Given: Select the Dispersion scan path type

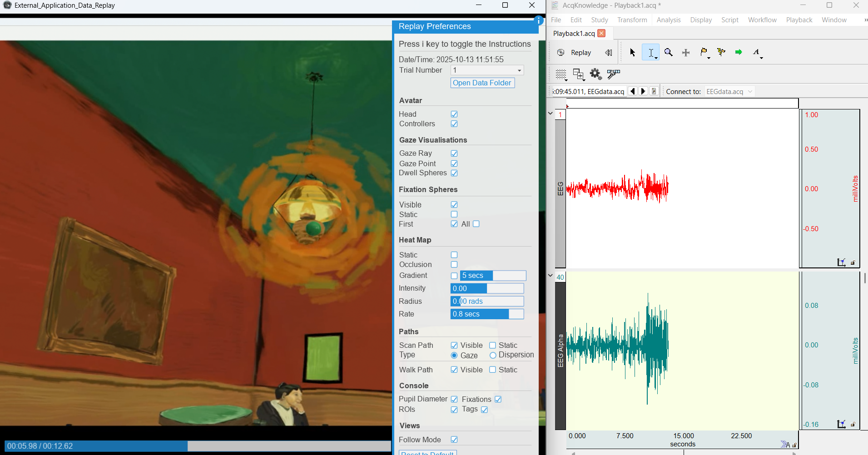Looking at the screenshot, I should (x=493, y=356).
